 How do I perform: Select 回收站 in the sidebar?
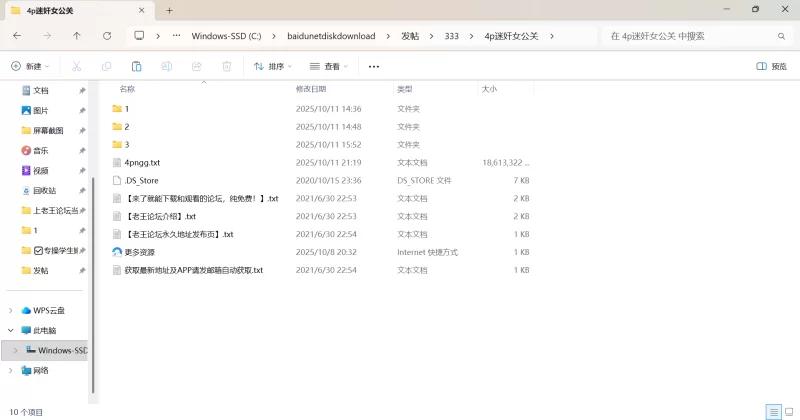(x=44, y=190)
